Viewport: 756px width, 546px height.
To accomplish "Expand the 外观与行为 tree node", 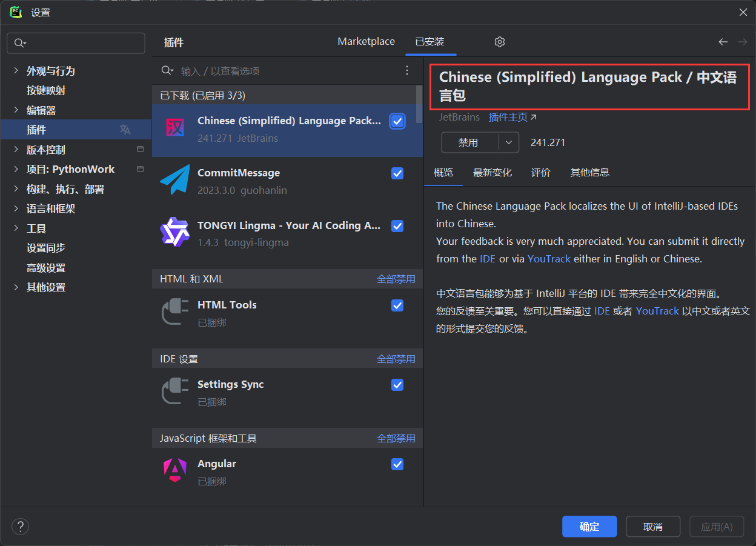I will tap(16, 71).
